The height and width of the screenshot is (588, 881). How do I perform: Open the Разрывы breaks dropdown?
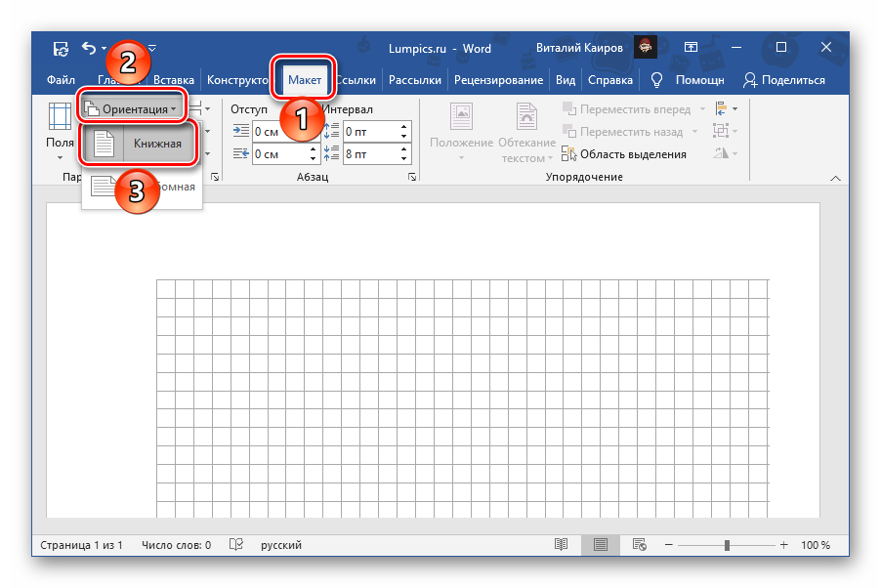point(200,108)
